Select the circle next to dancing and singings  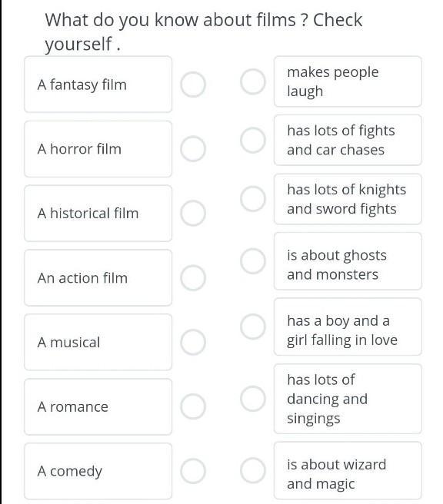click(253, 399)
